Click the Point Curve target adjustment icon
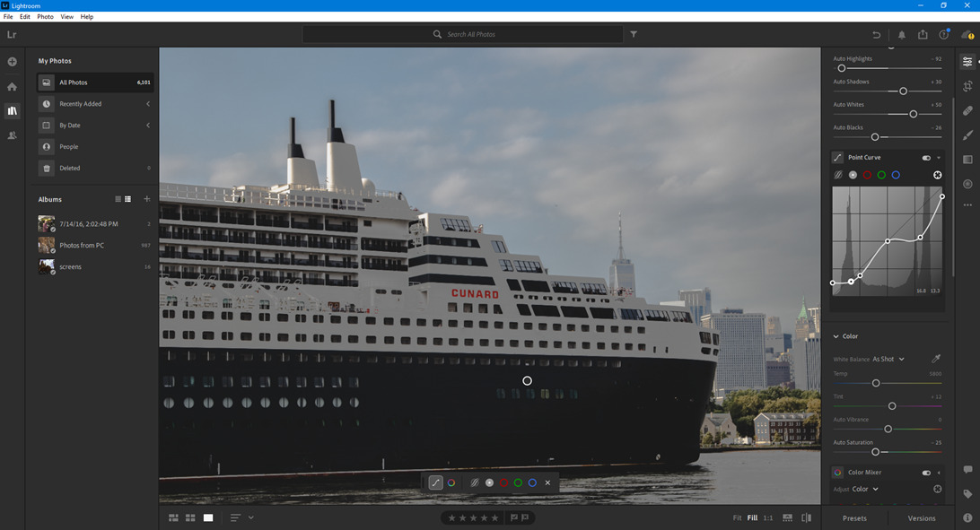The width and height of the screenshot is (980, 530). (x=938, y=176)
